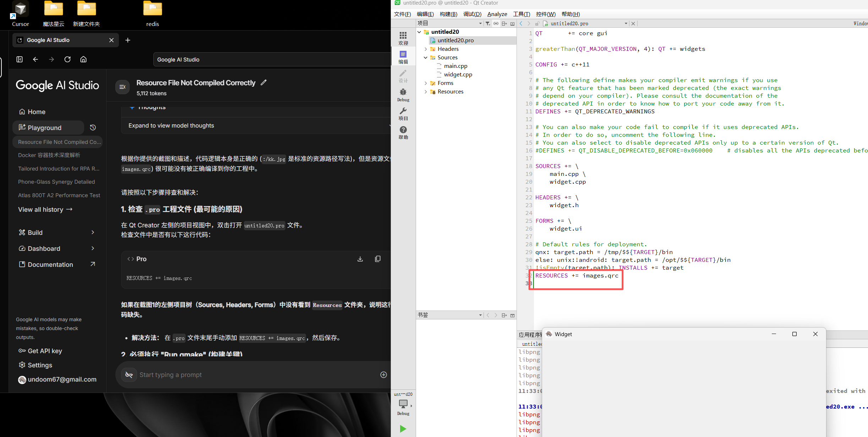
Task: Toggle the tool icon left of prompt box
Action: pyautogui.click(x=129, y=375)
